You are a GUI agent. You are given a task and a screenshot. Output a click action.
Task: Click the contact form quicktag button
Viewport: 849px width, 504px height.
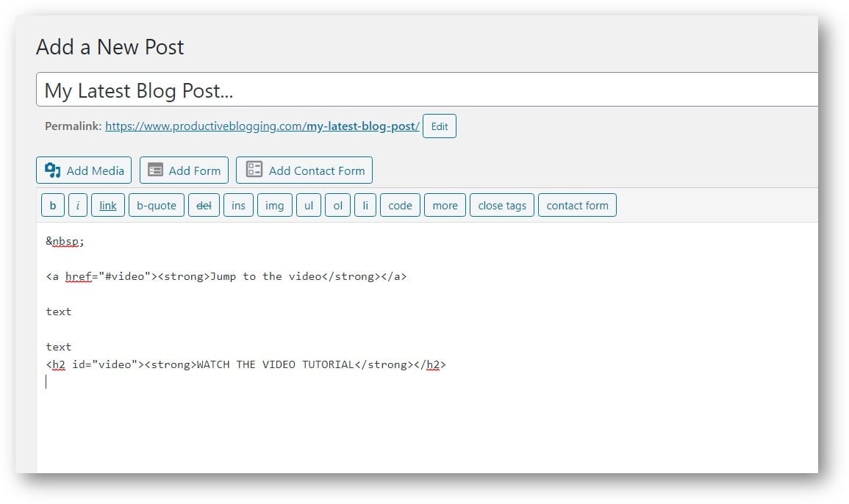577,205
